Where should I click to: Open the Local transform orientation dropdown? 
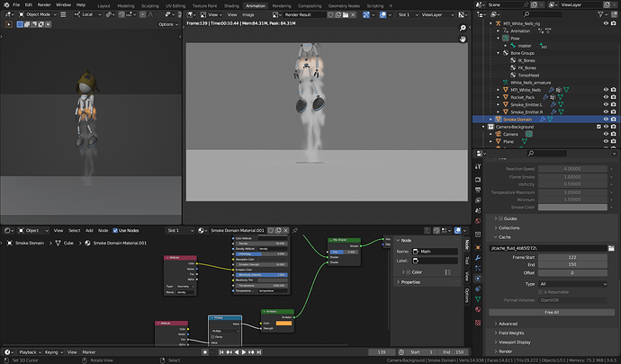coord(87,14)
